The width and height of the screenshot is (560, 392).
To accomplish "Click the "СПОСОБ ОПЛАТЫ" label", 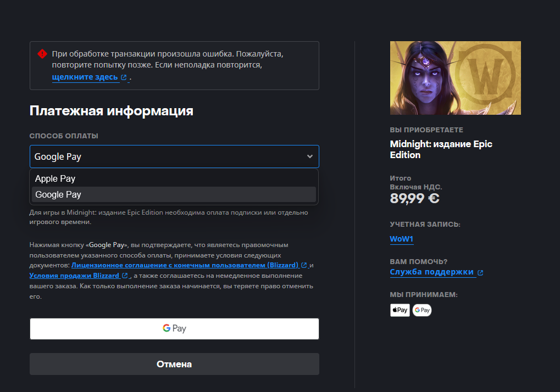I will pos(64,136).
